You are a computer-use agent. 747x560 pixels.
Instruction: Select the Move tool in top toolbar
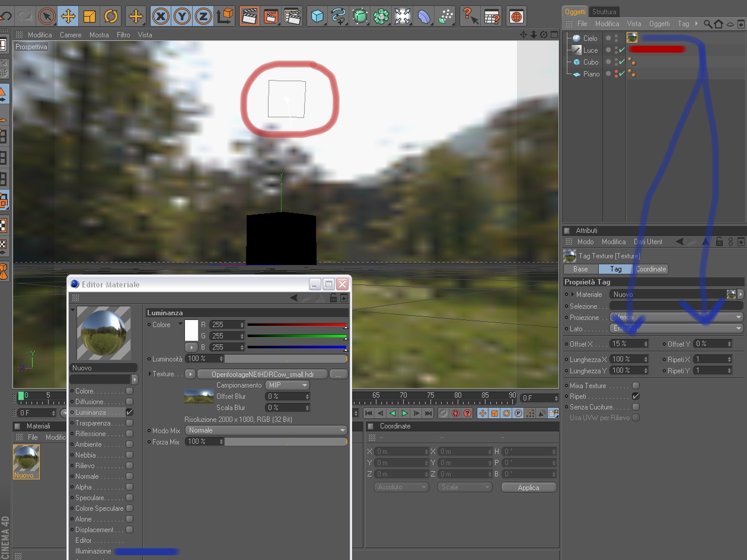[68, 16]
